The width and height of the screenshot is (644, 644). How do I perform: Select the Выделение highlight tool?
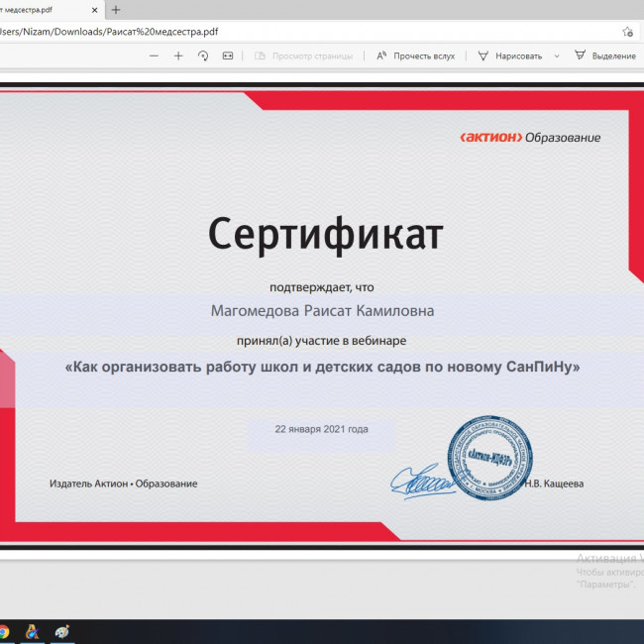[605, 55]
